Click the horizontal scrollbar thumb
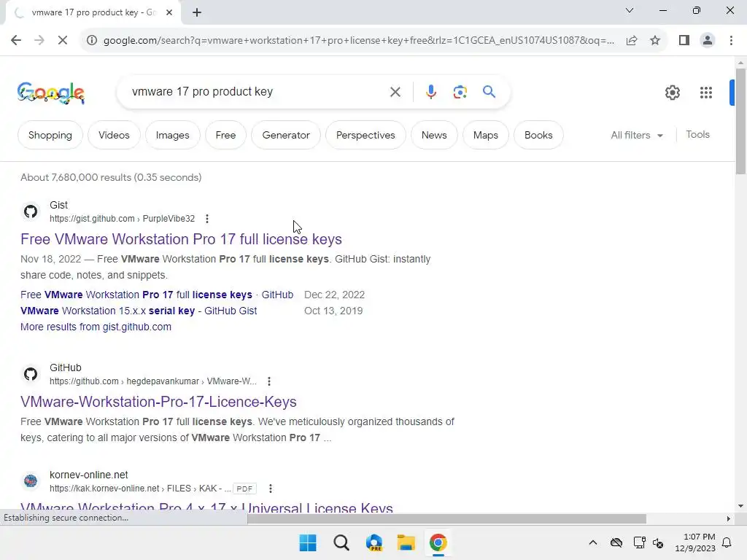Viewport: 747px width, 560px height. tap(446, 518)
